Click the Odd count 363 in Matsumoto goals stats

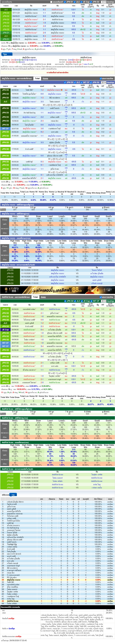[87, 209]
